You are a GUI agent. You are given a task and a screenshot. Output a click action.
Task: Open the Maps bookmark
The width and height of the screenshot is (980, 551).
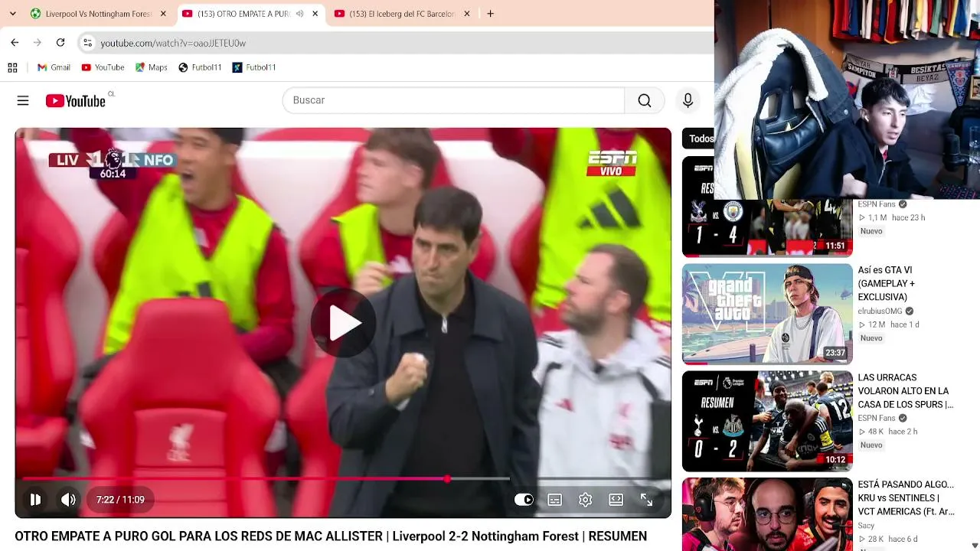151,67
